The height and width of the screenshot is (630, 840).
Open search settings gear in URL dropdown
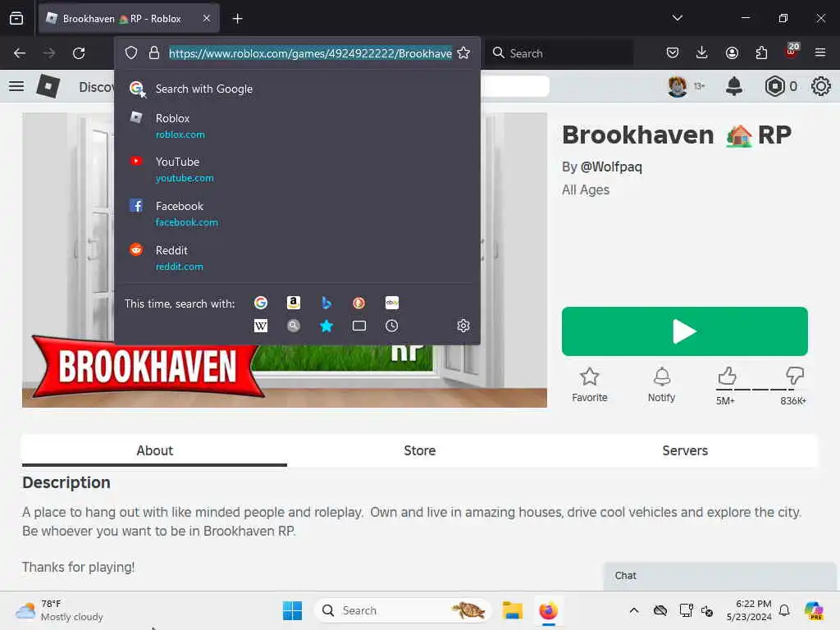(463, 326)
